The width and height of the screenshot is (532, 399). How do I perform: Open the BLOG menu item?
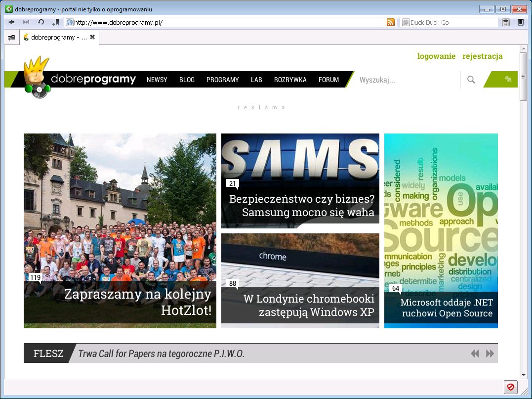(187, 80)
